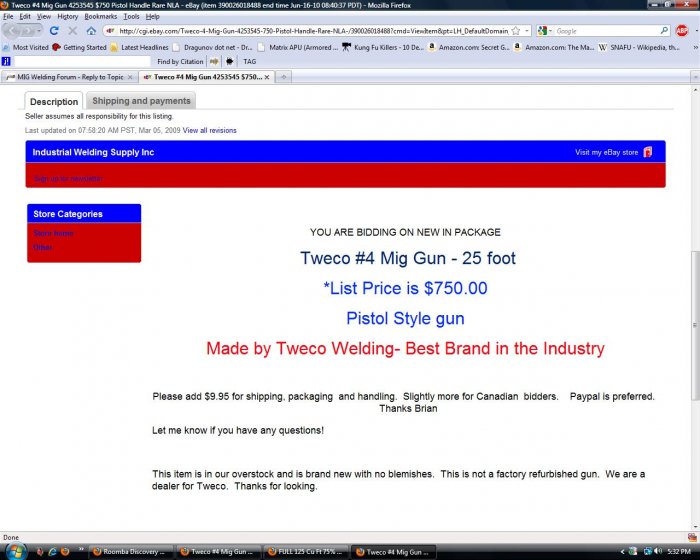Launch Internet Explorer from quick launch

[x=53, y=552]
